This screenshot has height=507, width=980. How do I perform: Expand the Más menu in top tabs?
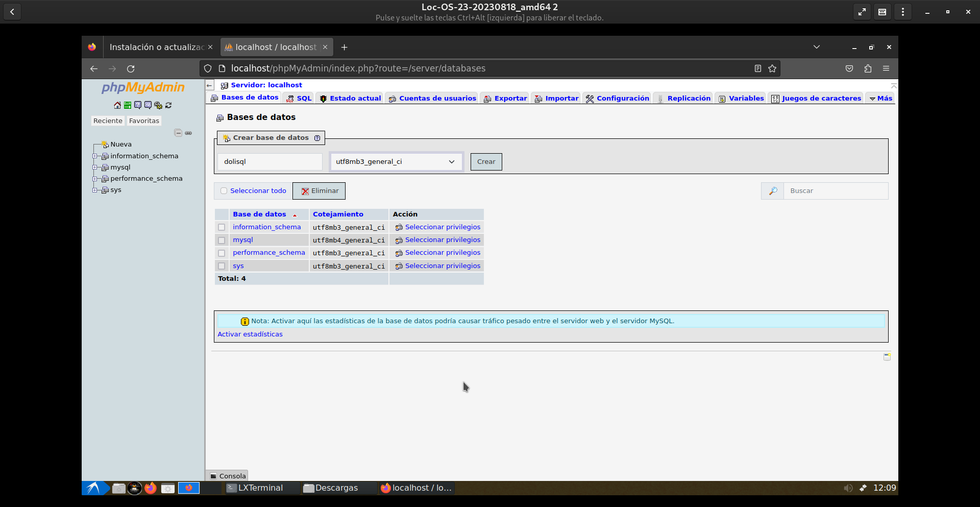click(x=880, y=99)
